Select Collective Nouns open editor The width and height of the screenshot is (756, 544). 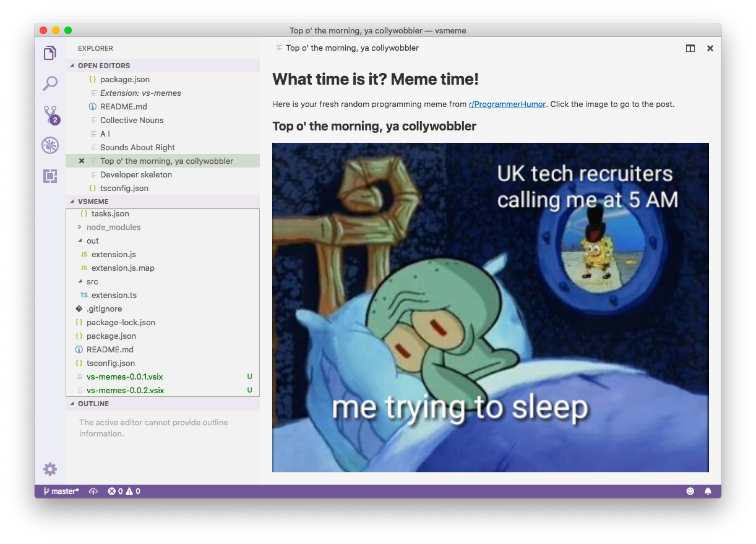click(x=163, y=120)
